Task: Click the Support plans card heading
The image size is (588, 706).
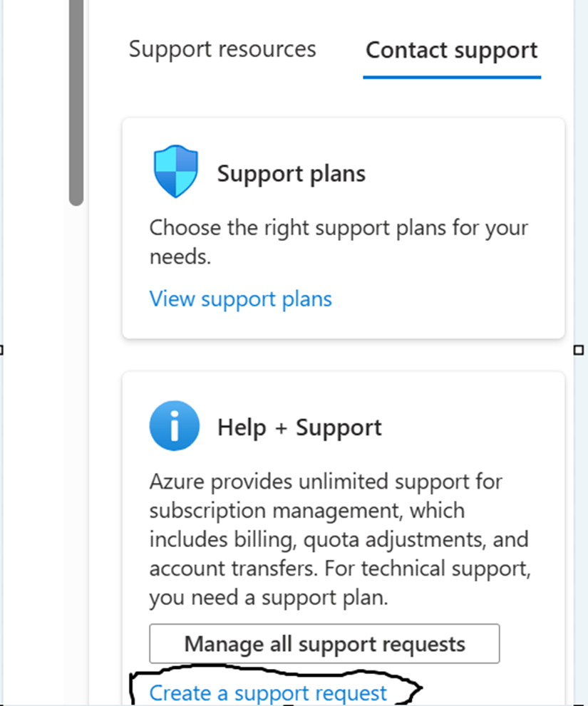Action: [291, 175]
